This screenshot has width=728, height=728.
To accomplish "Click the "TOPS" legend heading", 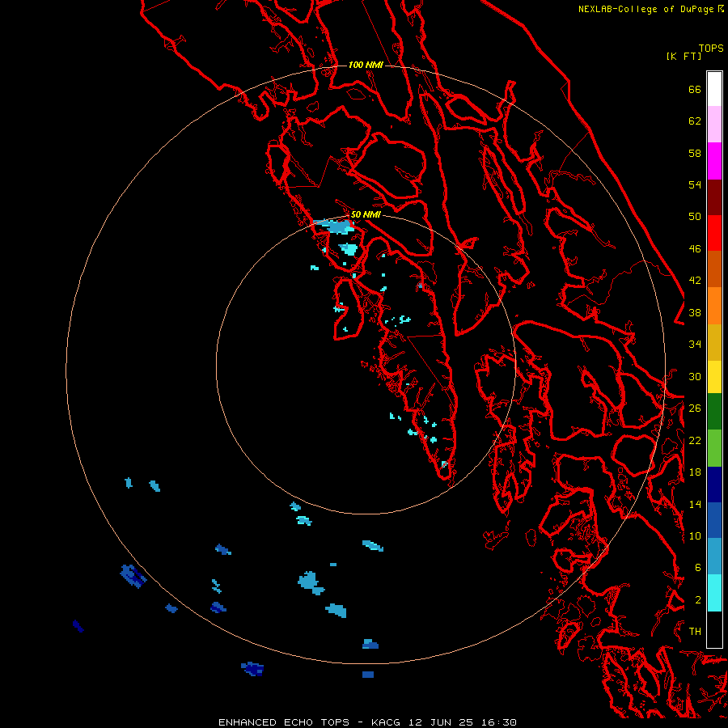I will tap(711, 49).
